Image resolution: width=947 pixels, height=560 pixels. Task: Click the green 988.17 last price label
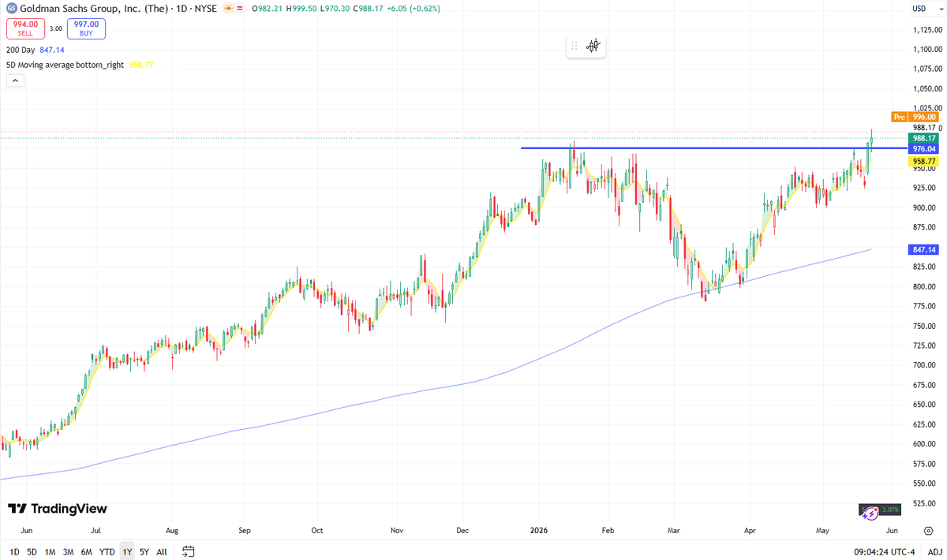924,137
